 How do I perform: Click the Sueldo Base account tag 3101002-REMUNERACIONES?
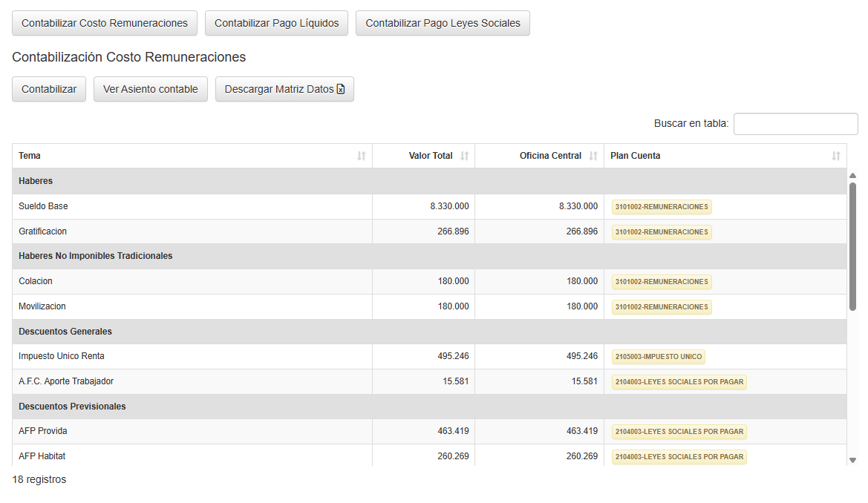(x=662, y=207)
